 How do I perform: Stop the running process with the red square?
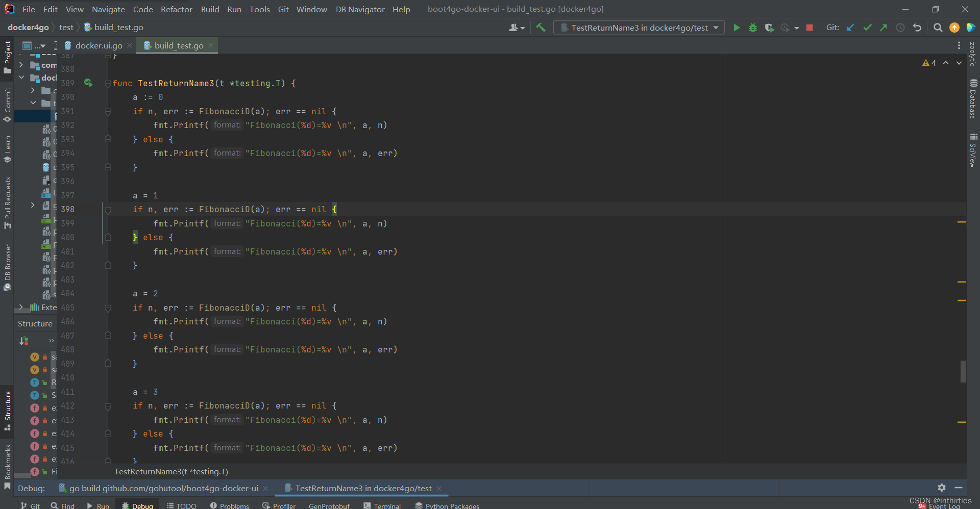coord(810,28)
